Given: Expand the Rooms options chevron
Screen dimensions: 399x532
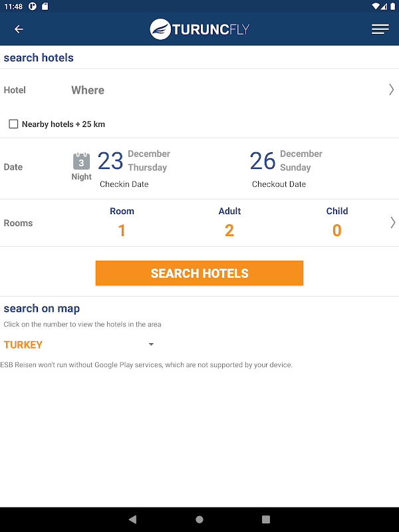Looking at the screenshot, I should 392,223.
